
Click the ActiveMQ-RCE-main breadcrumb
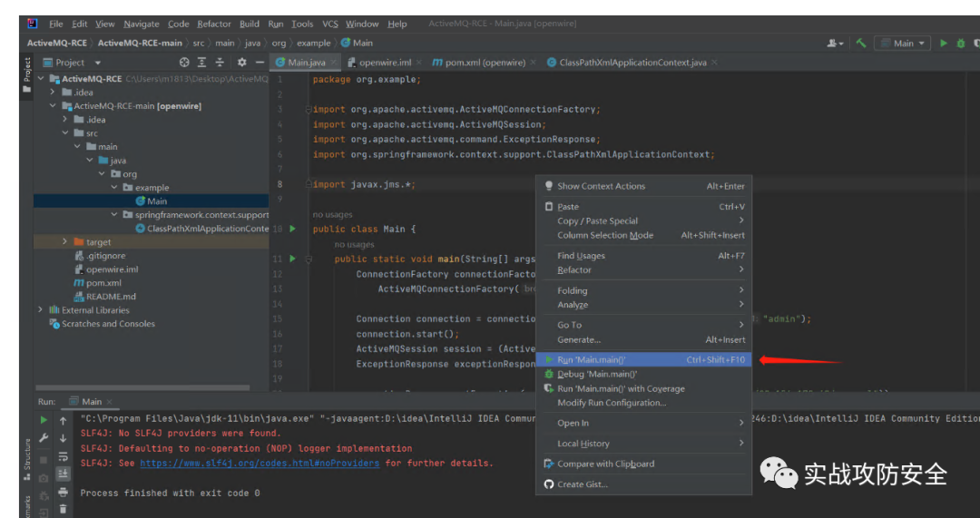(140, 44)
